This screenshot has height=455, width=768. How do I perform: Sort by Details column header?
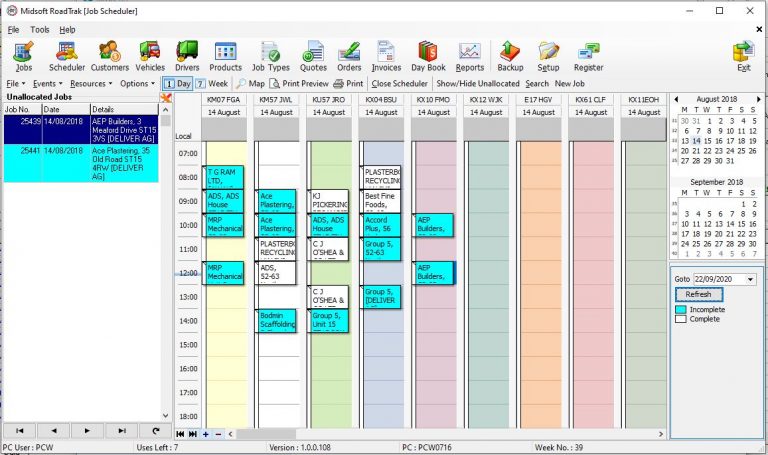[x=124, y=109]
